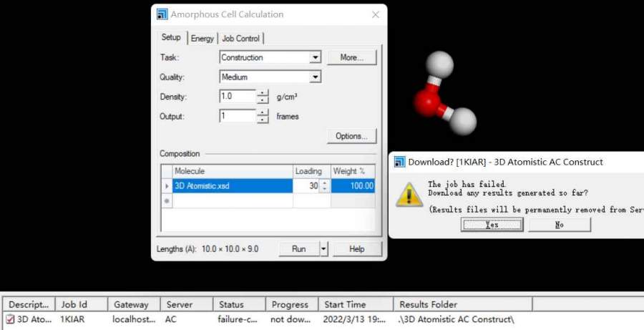This screenshot has height=330, width=644.
Task: Click the failure status cell
Action: point(238,319)
